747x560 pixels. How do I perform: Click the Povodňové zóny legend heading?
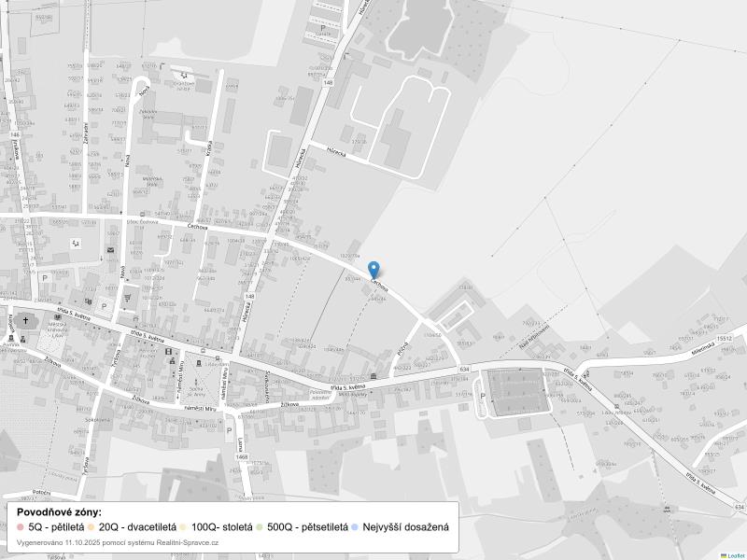pyautogui.click(x=60, y=512)
